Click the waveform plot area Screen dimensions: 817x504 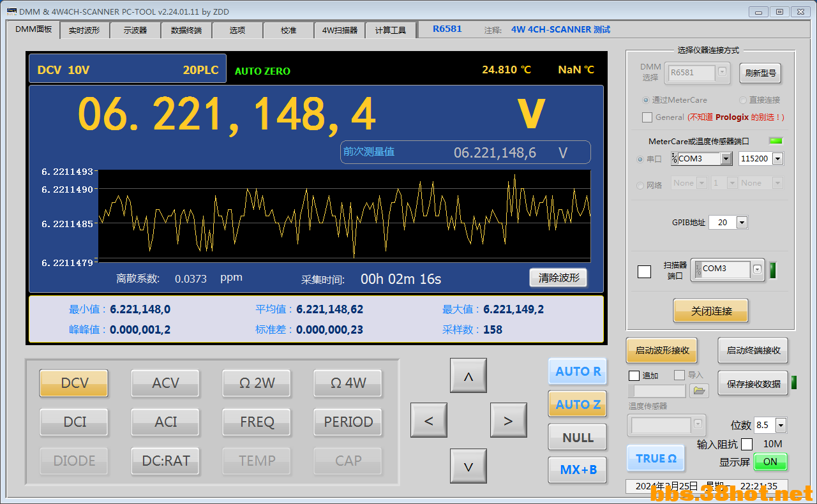pos(344,216)
